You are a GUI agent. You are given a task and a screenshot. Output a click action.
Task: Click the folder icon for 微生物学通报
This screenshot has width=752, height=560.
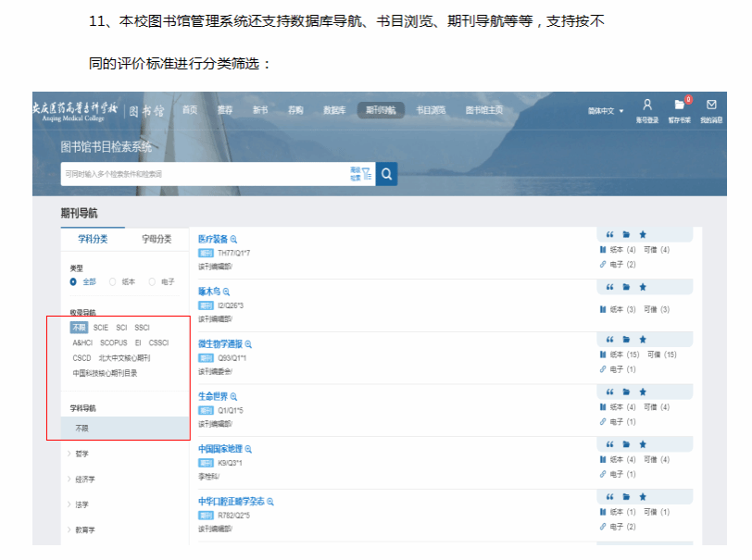[x=626, y=340]
